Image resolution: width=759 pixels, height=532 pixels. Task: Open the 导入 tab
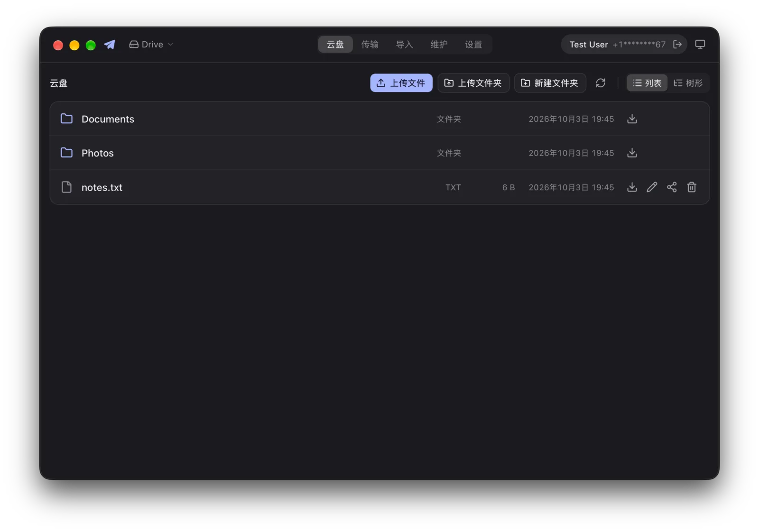[x=404, y=45]
